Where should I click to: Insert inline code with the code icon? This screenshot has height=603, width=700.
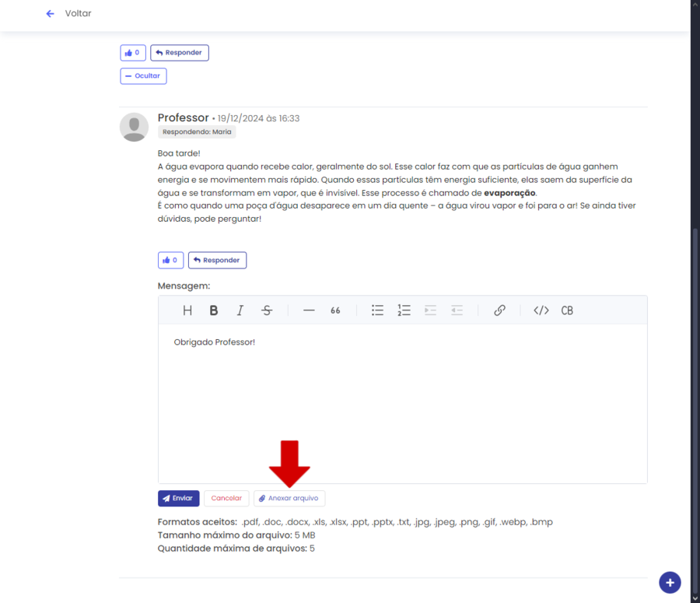541,310
